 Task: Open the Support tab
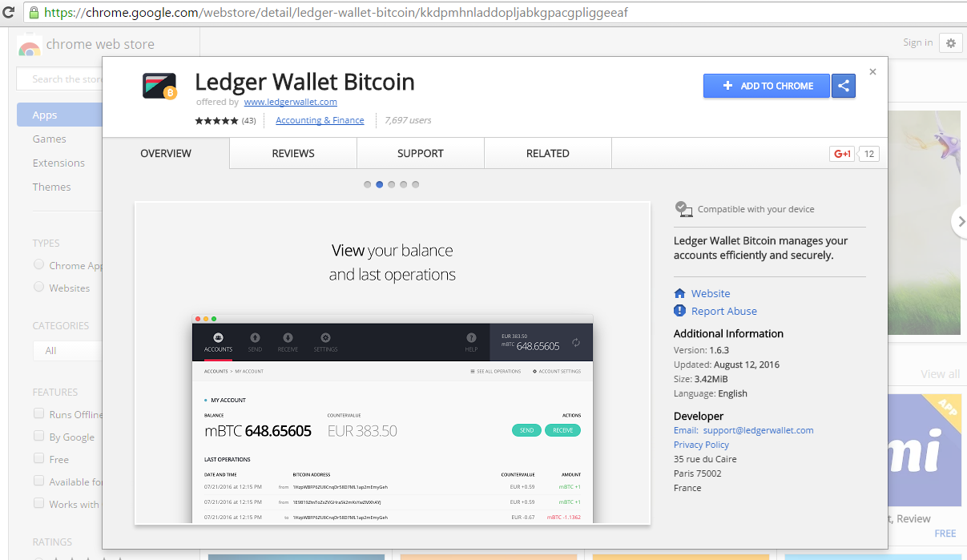pyautogui.click(x=421, y=153)
